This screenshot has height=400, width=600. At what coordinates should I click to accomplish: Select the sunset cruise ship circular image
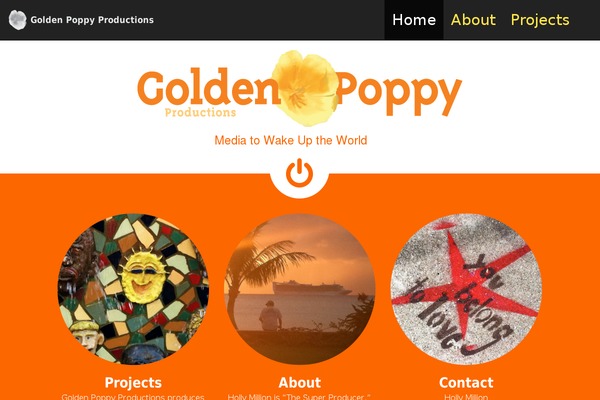(x=300, y=289)
